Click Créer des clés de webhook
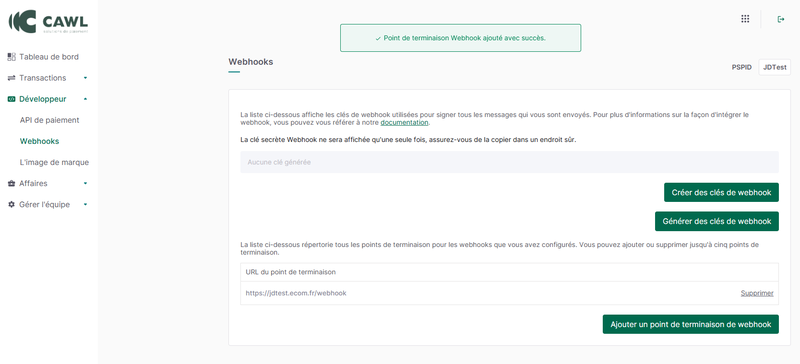800x364 pixels. pos(721,192)
